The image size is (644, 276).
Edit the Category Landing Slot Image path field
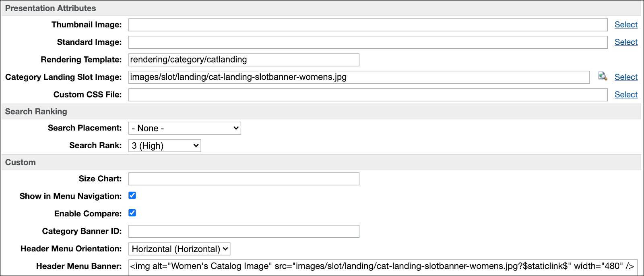pyautogui.click(x=359, y=77)
